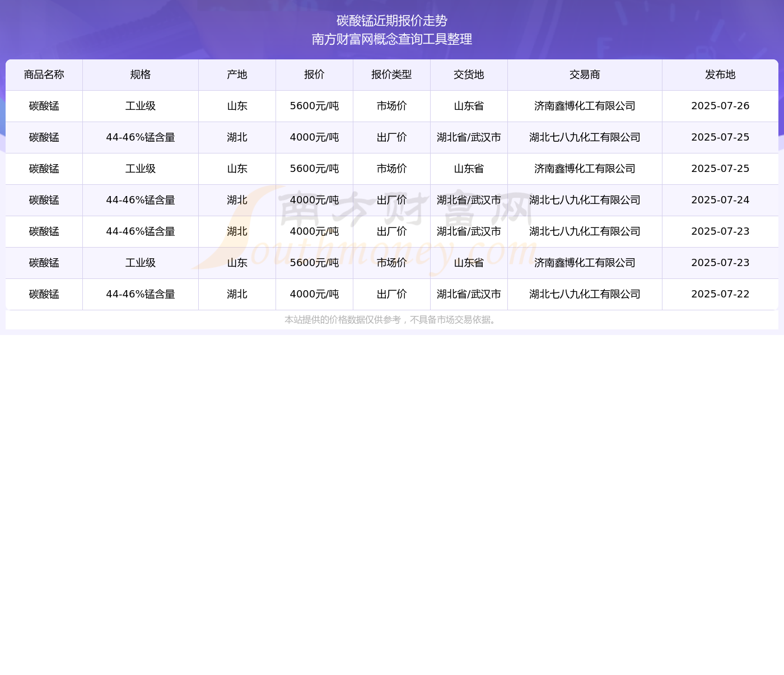Click 湖北 origin in the 2025-07-24 row

(x=237, y=200)
